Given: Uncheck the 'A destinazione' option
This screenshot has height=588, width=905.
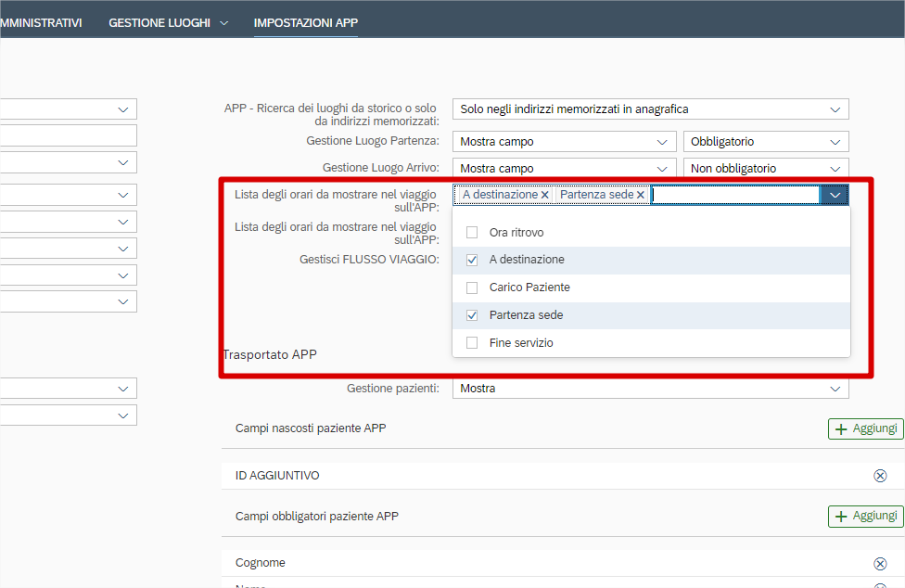Looking at the screenshot, I should [x=472, y=261].
